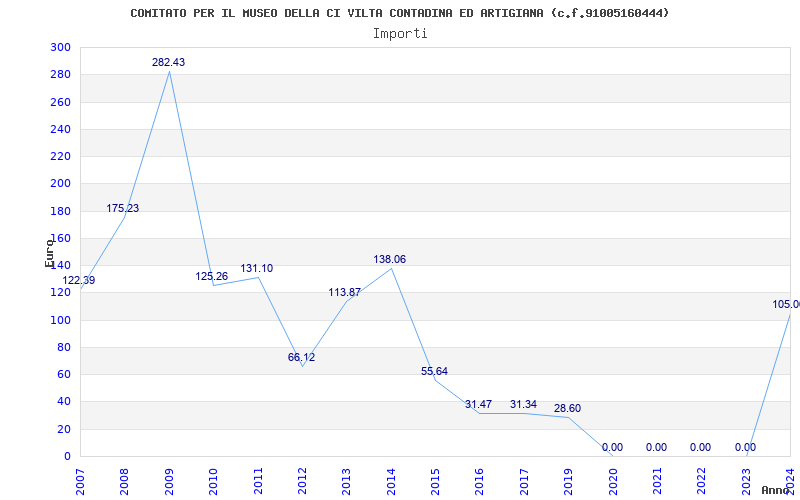Click the 40 y-axis tick label
Screen dimensions: 800x500
click(x=64, y=402)
